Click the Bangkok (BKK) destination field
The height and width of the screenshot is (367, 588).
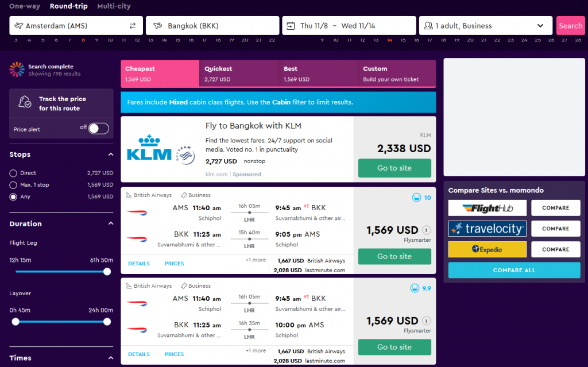click(212, 25)
